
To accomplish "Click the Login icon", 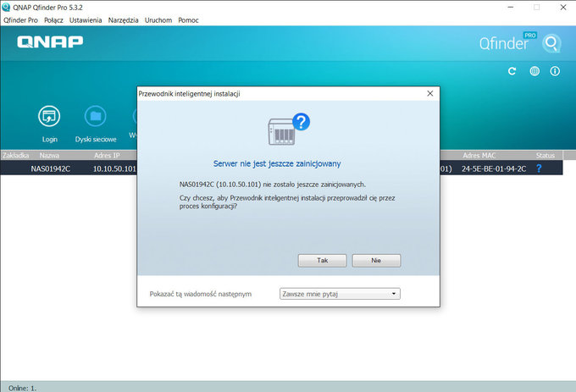I will [49, 116].
